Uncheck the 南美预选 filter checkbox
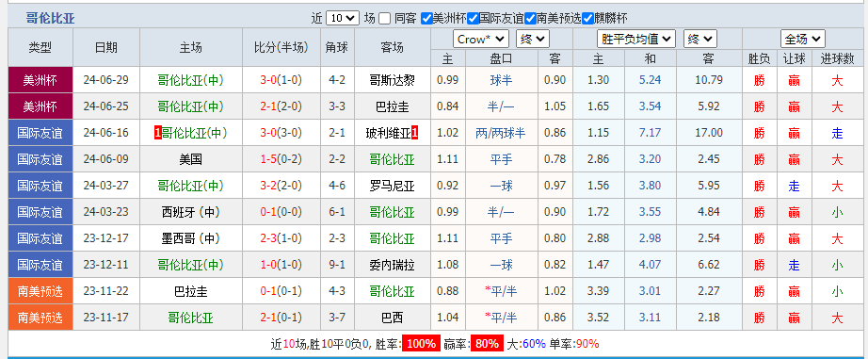 pyautogui.click(x=530, y=18)
